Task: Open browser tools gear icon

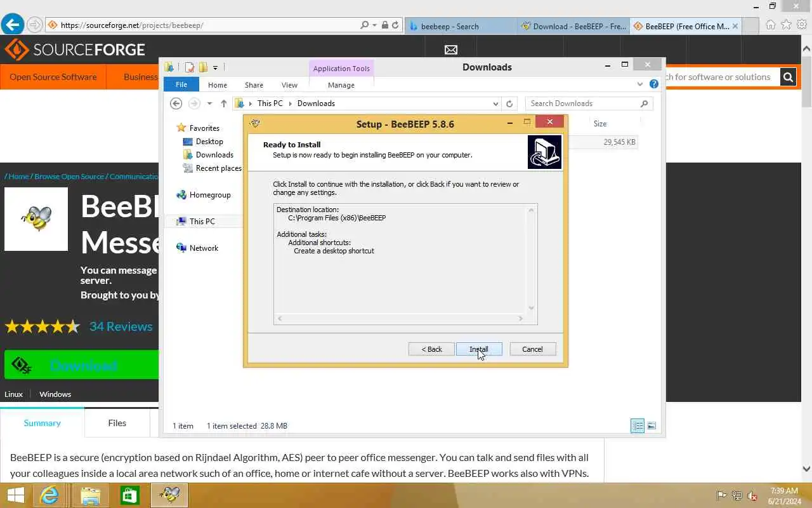Action: (802, 25)
